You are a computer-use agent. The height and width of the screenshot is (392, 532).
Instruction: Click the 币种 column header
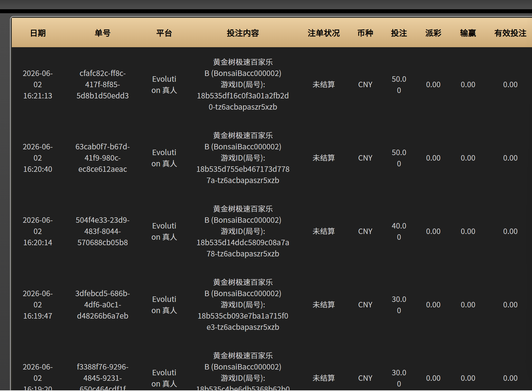pos(365,33)
